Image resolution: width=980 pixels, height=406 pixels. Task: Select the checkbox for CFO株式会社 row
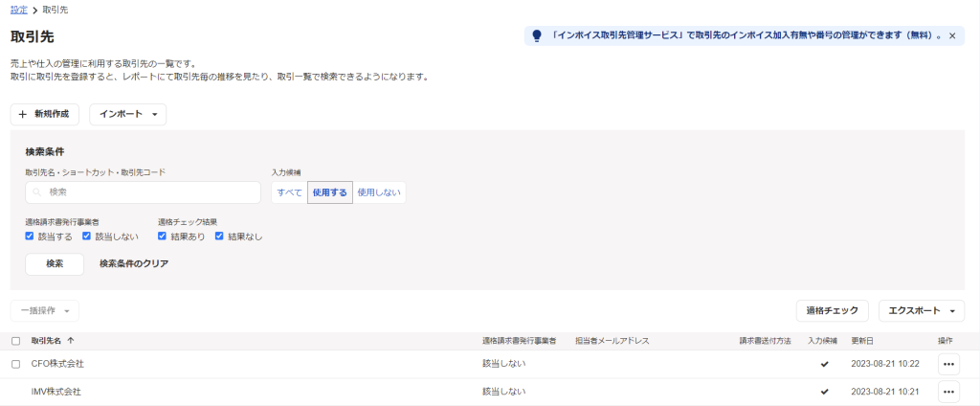pos(15,364)
